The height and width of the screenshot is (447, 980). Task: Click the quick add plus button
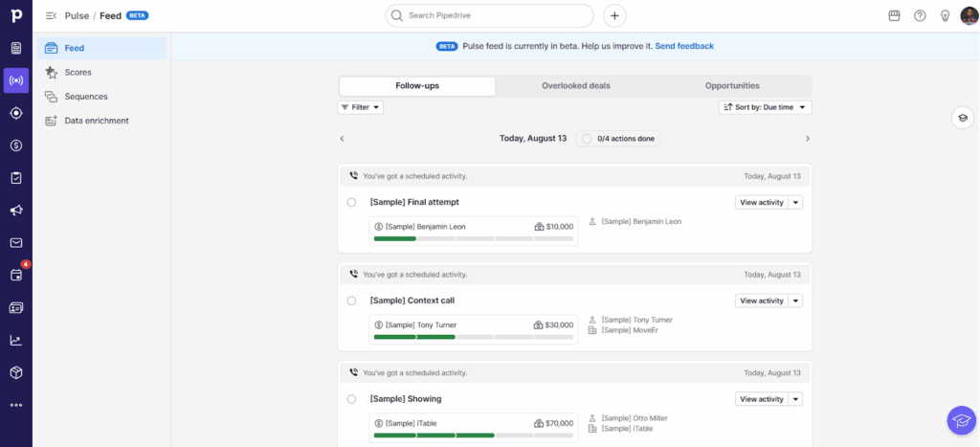tap(615, 15)
